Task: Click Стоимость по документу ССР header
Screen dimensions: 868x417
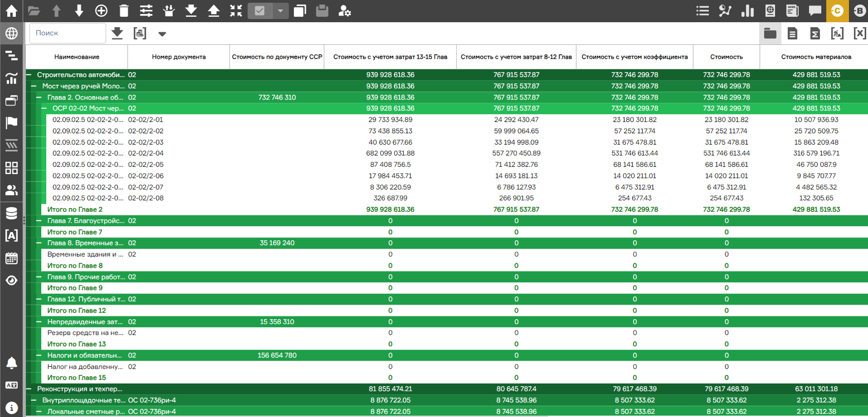Action: click(x=277, y=57)
